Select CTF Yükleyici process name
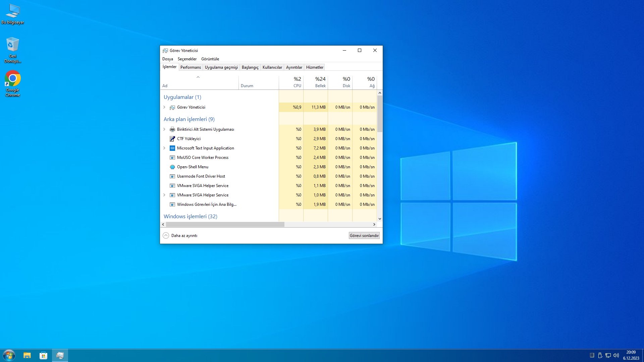The width and height of the screenshot is (644, 362). (189, 139)
